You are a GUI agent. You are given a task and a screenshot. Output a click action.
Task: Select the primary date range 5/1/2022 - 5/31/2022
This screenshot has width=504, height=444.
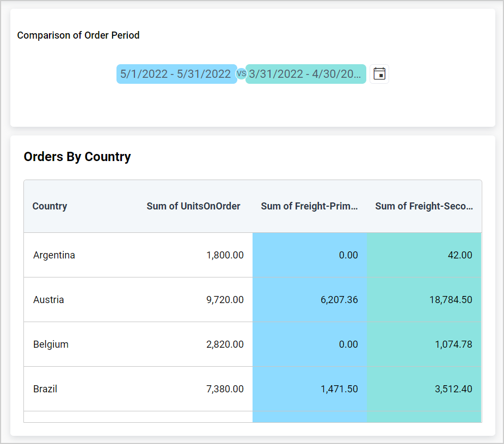tap(176, 74)
